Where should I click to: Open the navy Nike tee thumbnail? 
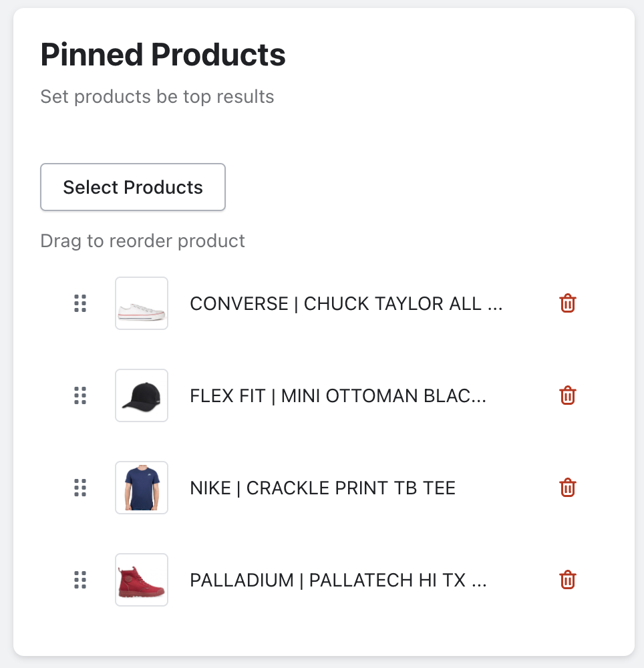(x=142, y=488)
